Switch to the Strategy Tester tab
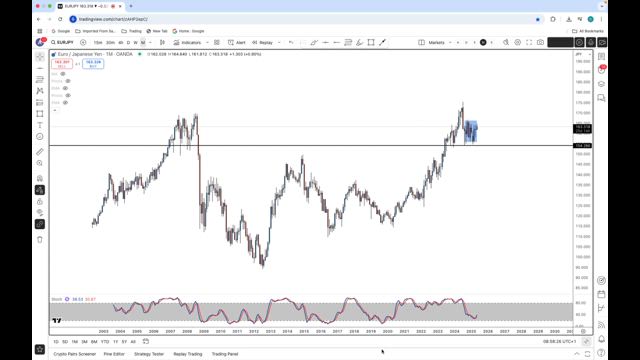This screenshot has height=360, width=640. point(149,354)
